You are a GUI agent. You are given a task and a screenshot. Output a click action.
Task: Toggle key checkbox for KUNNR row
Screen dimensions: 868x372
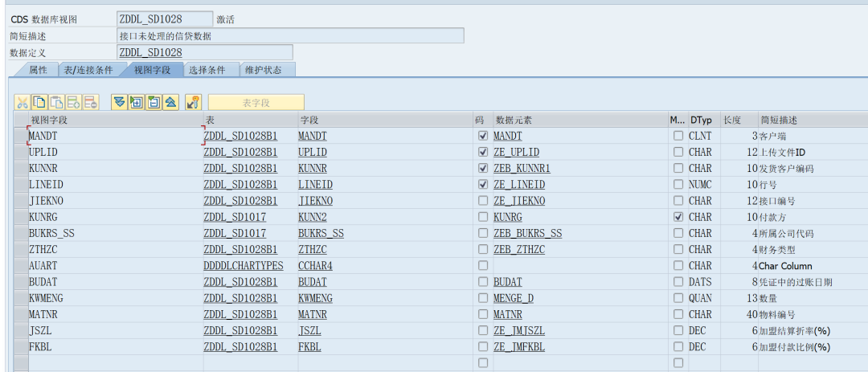tap(483, 168)
